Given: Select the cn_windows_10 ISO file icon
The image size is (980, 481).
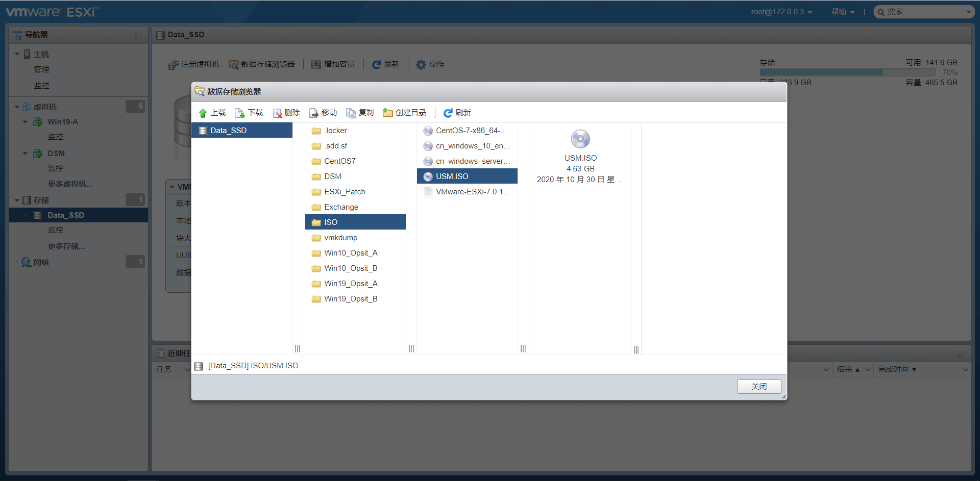Looking at the screenshot, I should point(428,146).
